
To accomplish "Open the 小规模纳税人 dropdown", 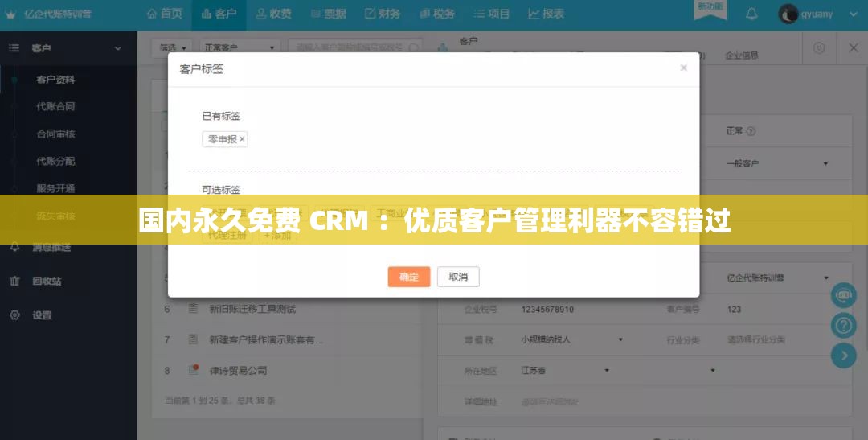I will click(572, 339).
